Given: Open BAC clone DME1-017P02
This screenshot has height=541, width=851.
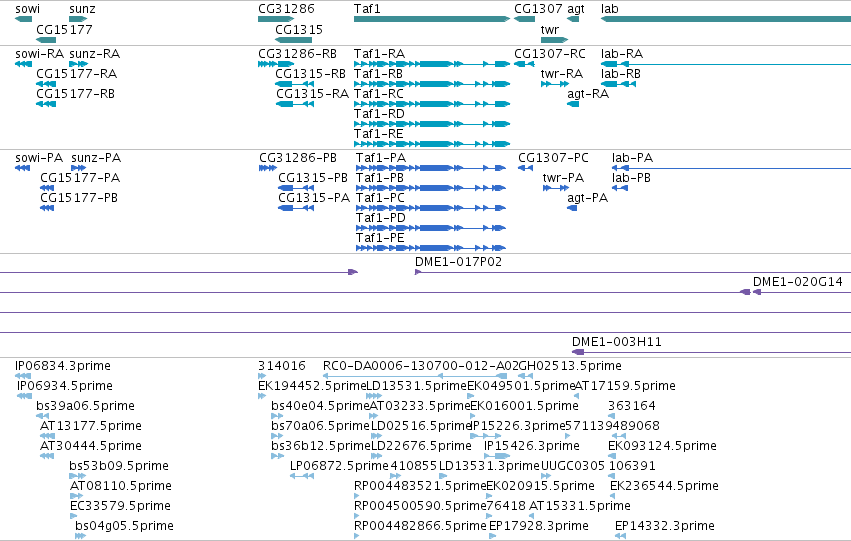Looking at the screenshot, I should coord(459,262).
